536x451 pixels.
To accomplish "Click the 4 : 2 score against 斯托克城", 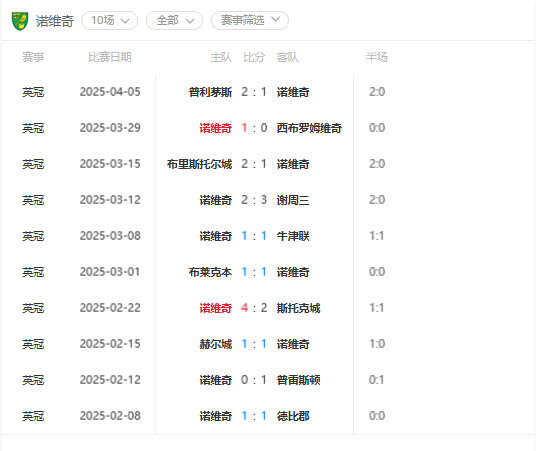I will click(x=254, y=308).
